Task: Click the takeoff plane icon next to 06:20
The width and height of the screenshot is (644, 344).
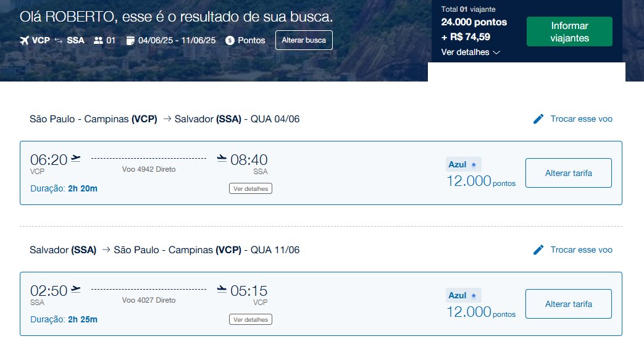Action: [76, 158]
